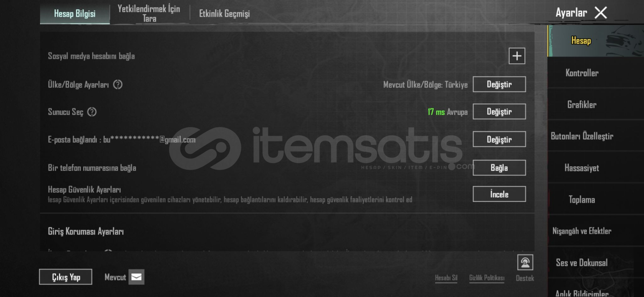Click Bağla to link a phone number
644x297 pixels.
(499, 168)
